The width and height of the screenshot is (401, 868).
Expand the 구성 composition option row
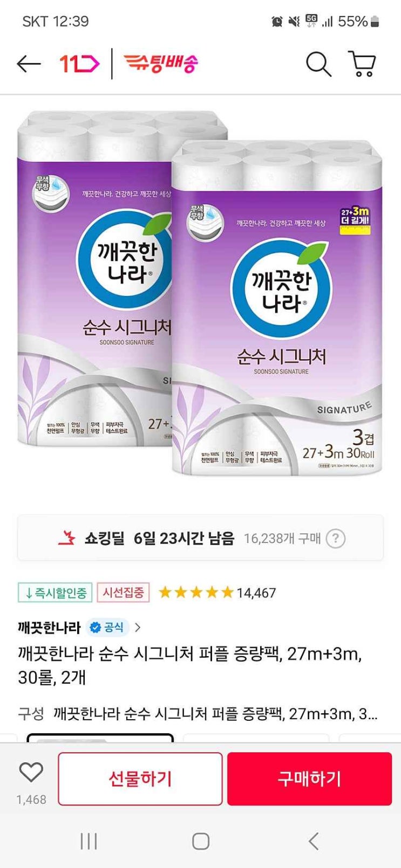click(x=198, y=714)
